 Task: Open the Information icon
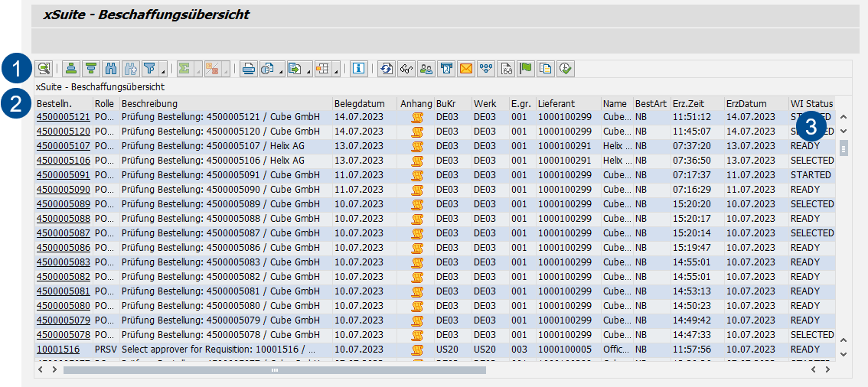pyautogui.click(x=359, y=69)
